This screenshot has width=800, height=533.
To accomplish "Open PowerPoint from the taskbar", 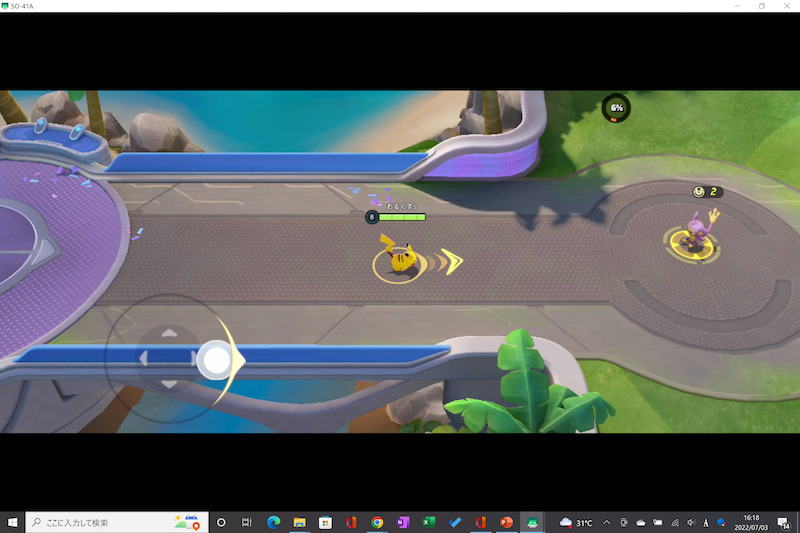I will coord(507,522).
